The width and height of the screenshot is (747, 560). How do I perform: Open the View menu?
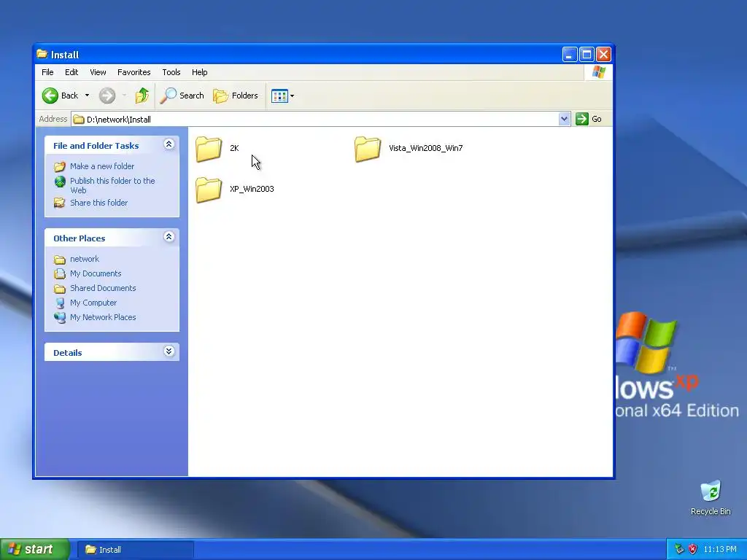click(98, 72)
